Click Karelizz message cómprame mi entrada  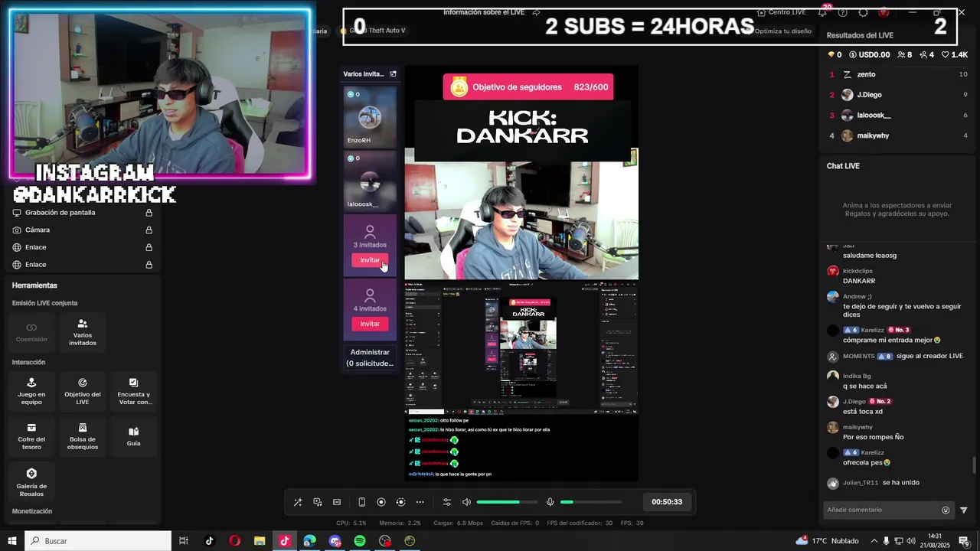point(892,340)
